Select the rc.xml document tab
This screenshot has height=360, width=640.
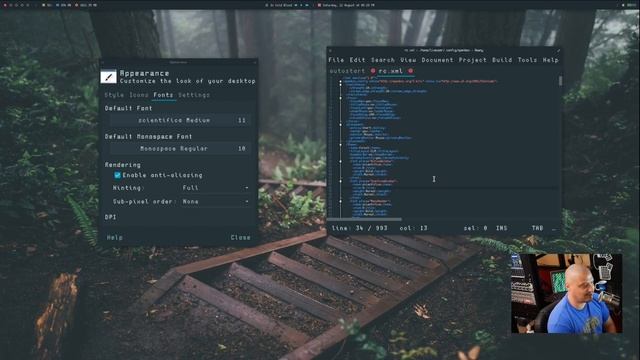(x=391, y=71)
